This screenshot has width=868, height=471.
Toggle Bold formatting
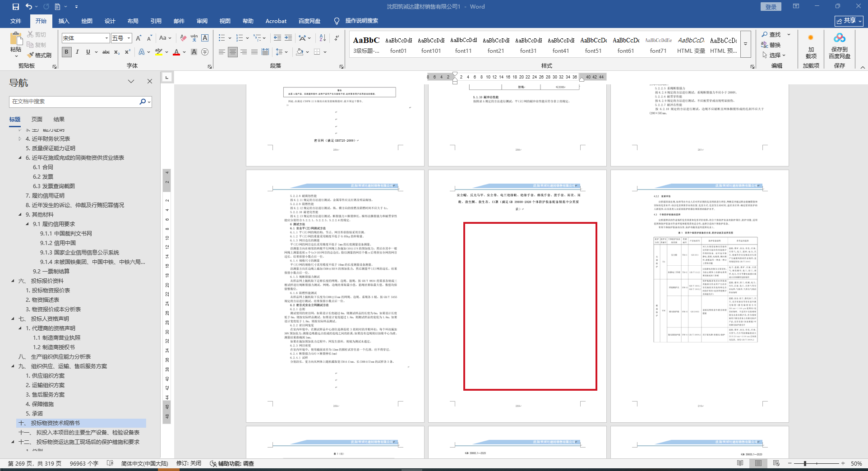click(66, 52)
